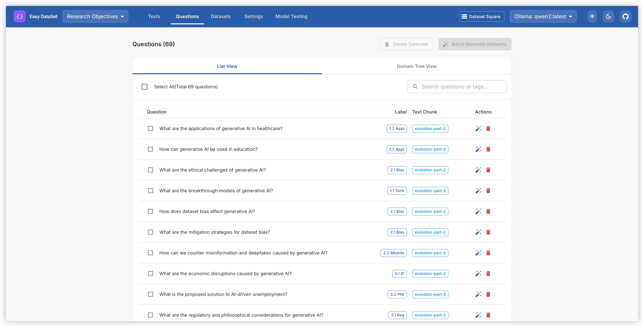This screenshot has width=644, height=327.
Task: Click magic wand for breakthrough models question
Action: 478,191
